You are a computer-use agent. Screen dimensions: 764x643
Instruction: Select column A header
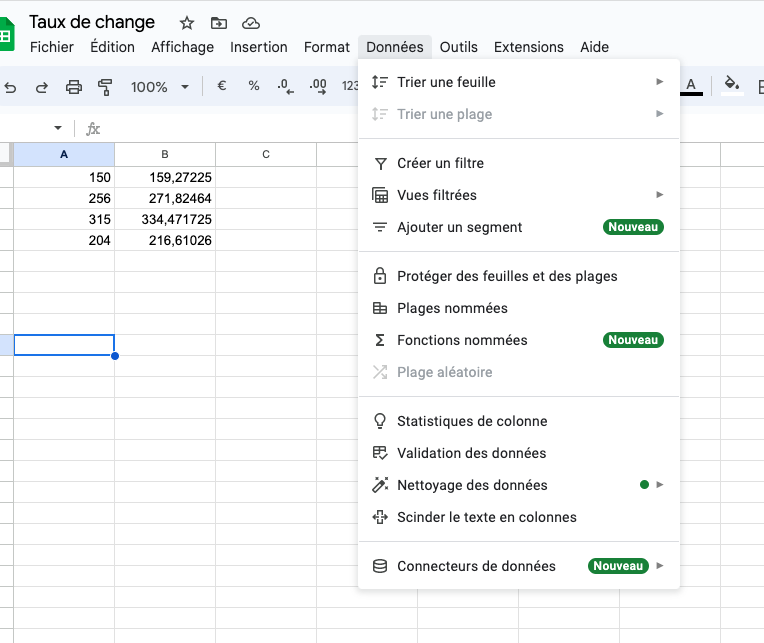click(x=64, y=154)
